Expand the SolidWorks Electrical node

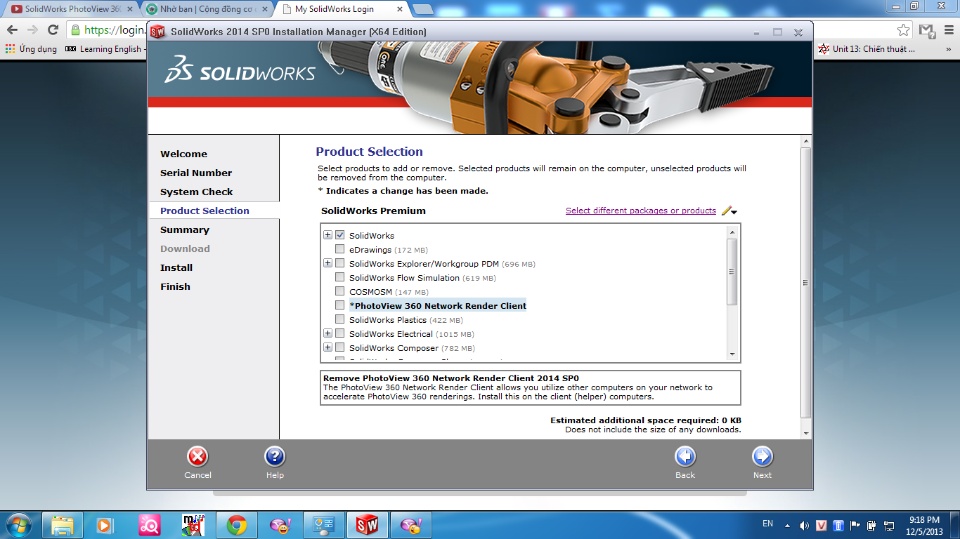click(328, 333)
